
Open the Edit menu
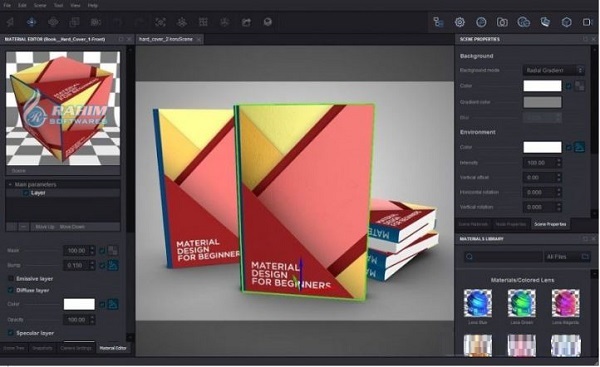[22, 5]
